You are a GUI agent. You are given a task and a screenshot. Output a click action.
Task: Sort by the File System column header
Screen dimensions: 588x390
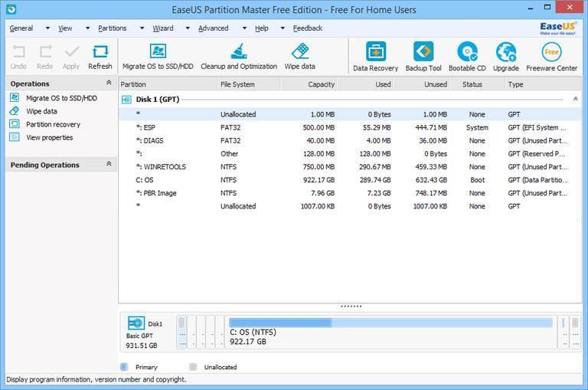click(249, 84)
